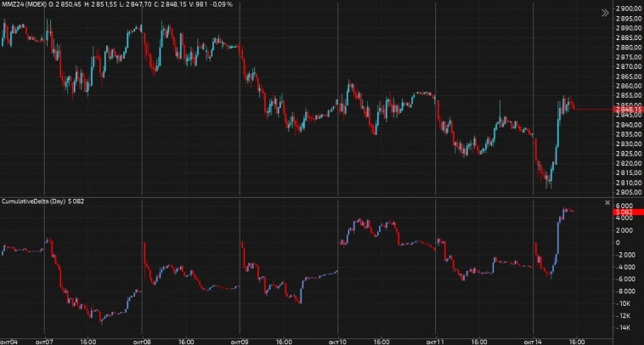Click 2 820,00 on the price axis
This screenshot has height=345, width=644.
(628, 163)
